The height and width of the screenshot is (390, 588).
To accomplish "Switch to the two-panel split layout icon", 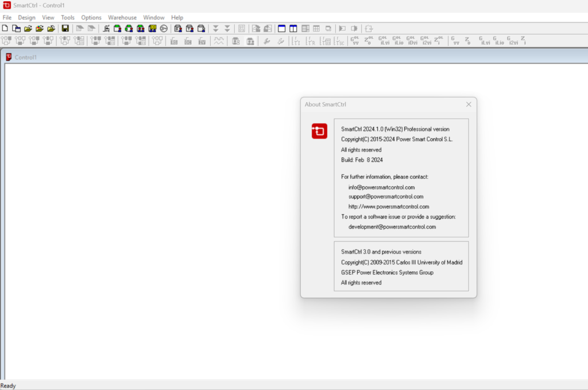I will pos(293,29).
